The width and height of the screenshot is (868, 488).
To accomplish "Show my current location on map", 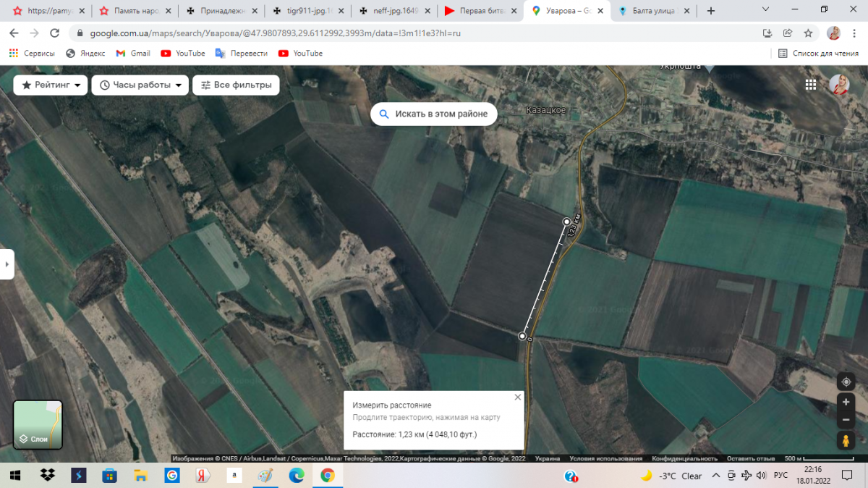I will tap(846, 382).
